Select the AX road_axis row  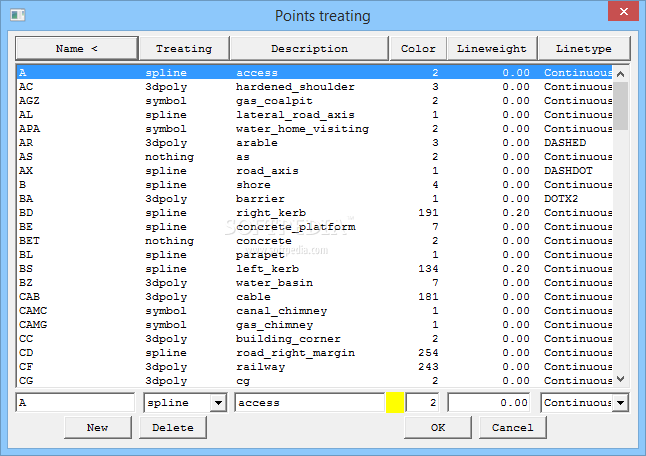tap(315, 171)
